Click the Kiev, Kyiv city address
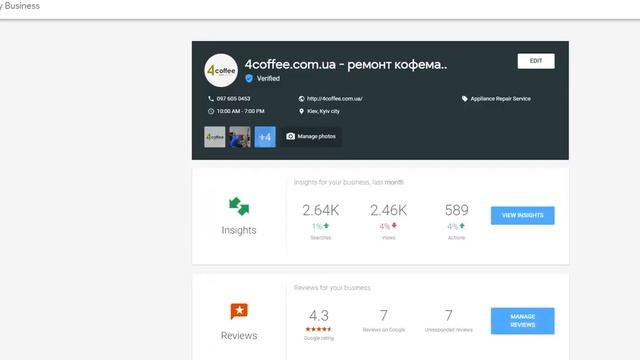The image size is (640, 360). 323,111
